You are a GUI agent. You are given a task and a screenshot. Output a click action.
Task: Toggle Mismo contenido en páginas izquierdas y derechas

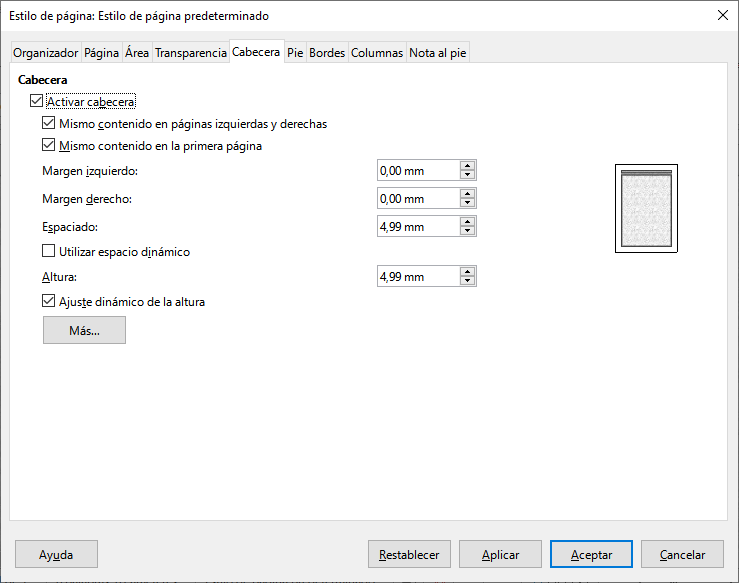[x=49, y=124]
